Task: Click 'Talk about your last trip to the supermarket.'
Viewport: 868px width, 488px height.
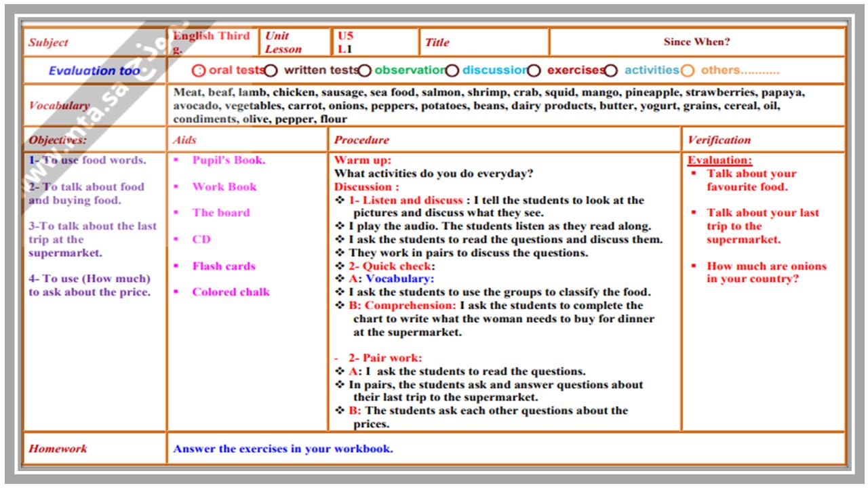Action: [763, 226]
